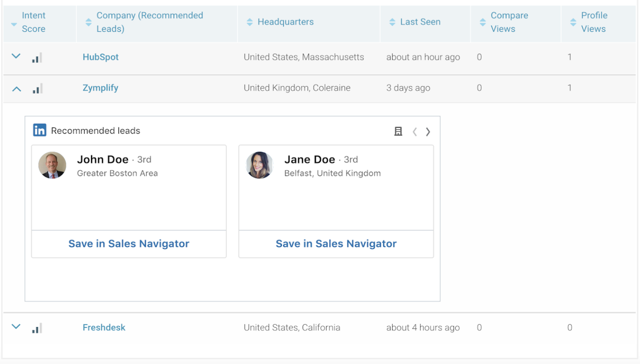This screenshot has width=640, height=364.
Task: Sort table by Profile Views column
Action: (x=573, y=22)
